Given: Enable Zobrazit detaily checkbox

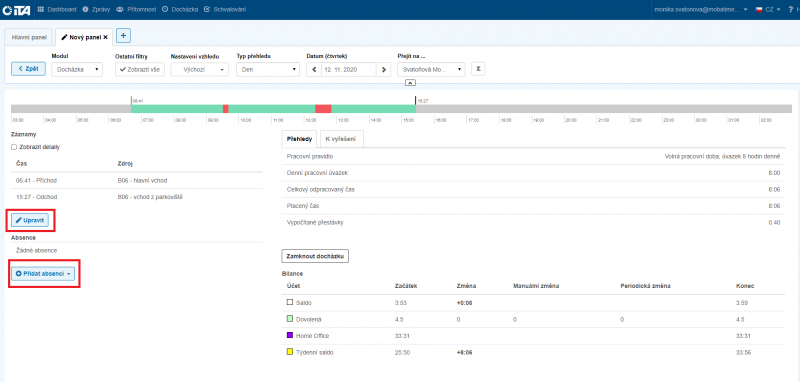Looking at the screenshot, I should tap(14, 147).
